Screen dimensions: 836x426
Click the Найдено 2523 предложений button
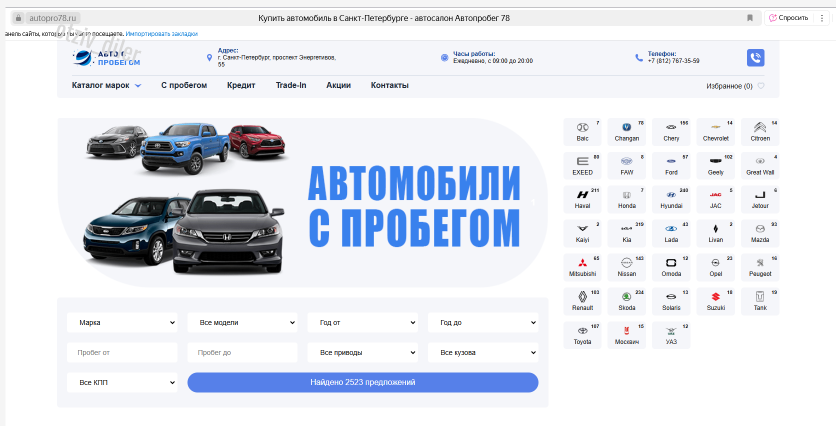(x=363, y=382)
